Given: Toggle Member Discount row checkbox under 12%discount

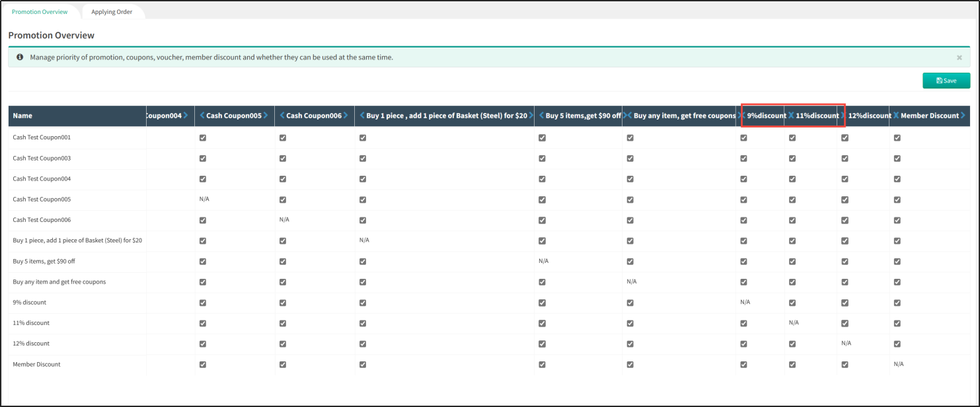Looking at the screenshot, I should 845,364.
